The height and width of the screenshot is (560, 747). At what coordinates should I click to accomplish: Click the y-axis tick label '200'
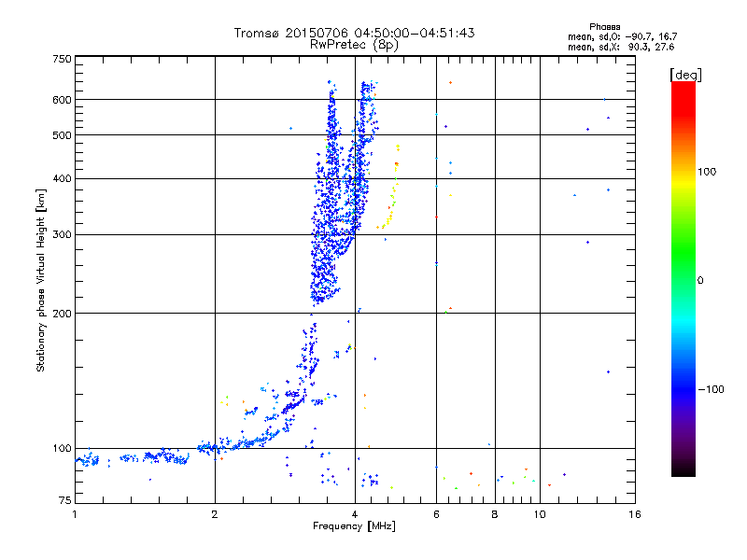pos(62,314)
